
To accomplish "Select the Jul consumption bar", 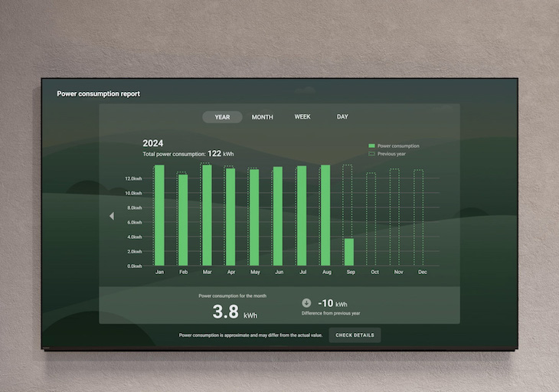I will point(302,216).
